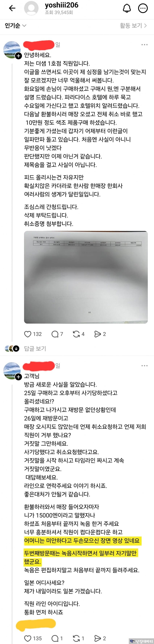
Task: Follow author via plus badge on first avatar
Action: 18,56
